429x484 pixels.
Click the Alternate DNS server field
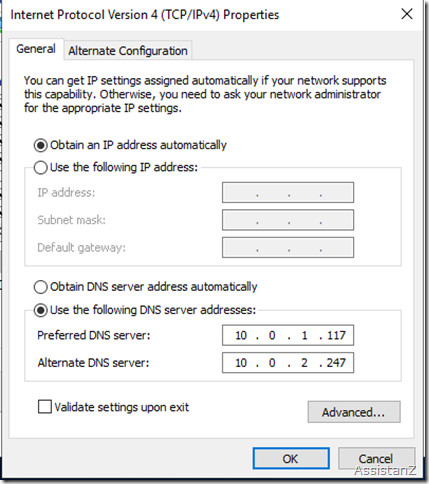coord(288,363)
